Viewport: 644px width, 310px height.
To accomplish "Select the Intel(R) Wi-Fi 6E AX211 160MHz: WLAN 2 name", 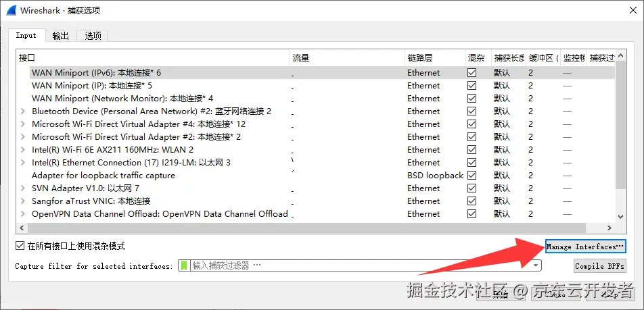I will 112,150.
